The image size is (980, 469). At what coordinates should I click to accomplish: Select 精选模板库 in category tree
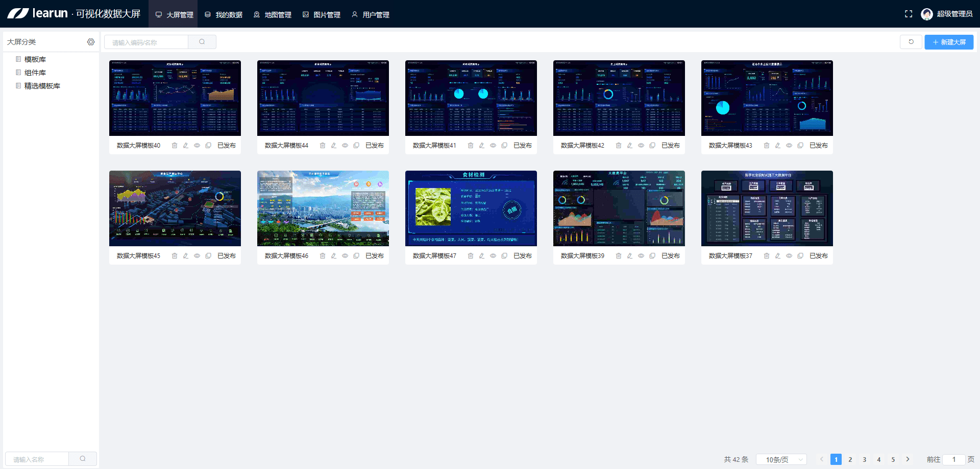[42, 86]
